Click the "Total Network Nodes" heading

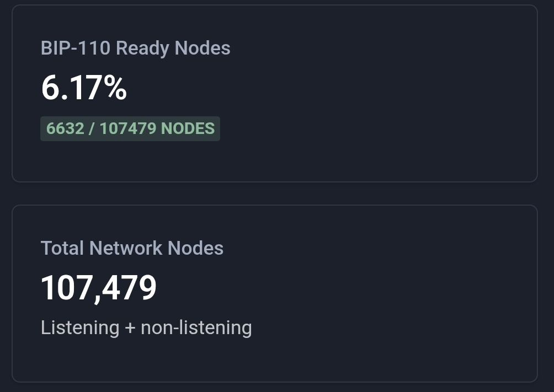pyautogui.click(x=132, y=248)
